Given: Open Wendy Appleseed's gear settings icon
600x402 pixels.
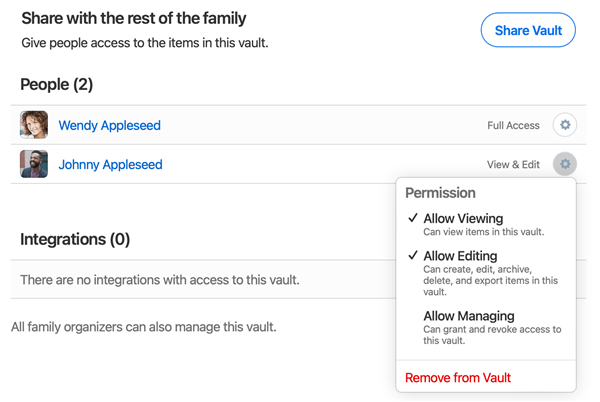Looking at the screenshot, I should click(565, 125).
